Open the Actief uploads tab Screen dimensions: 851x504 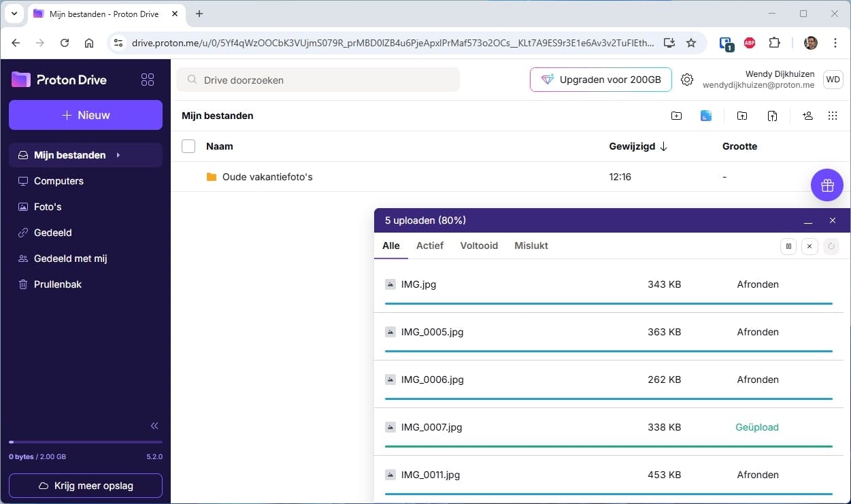(429, 246)
